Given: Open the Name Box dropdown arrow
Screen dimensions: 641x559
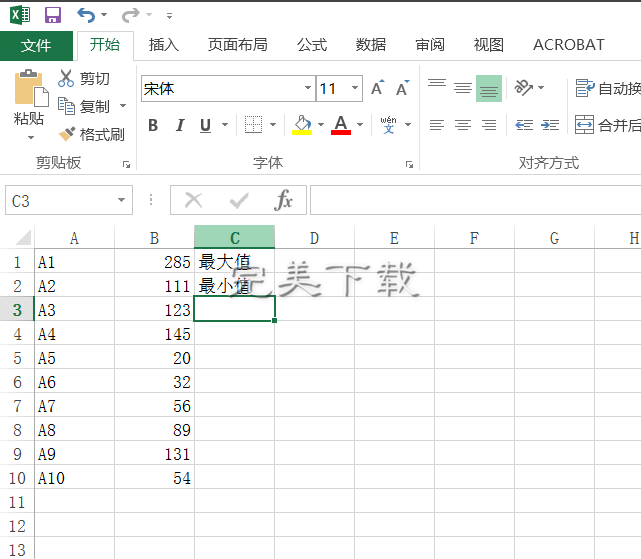Looking at the screenshot, I should point(121,200).
